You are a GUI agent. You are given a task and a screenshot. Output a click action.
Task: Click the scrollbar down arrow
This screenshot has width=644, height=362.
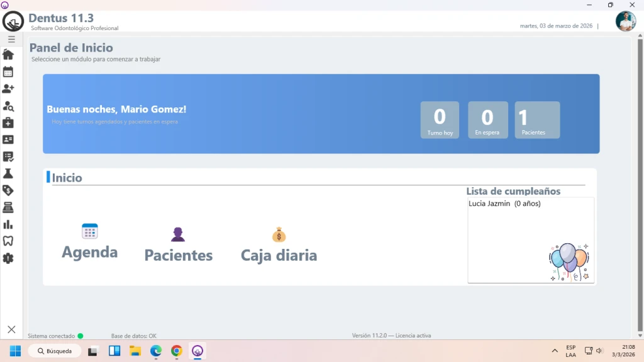pos(640,336)
